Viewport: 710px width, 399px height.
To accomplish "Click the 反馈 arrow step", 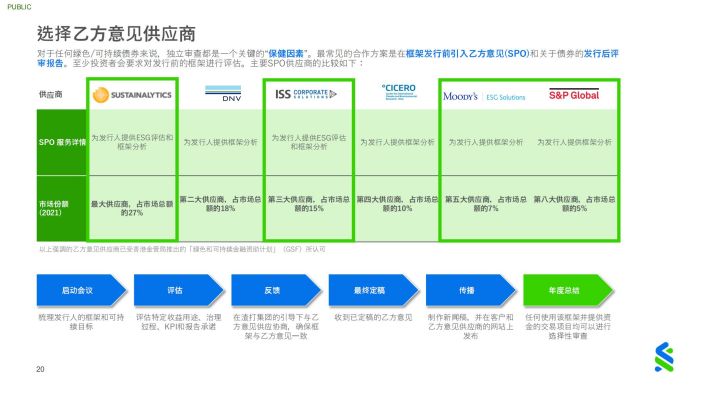I will pyautogui.click(x=276, y=290).
